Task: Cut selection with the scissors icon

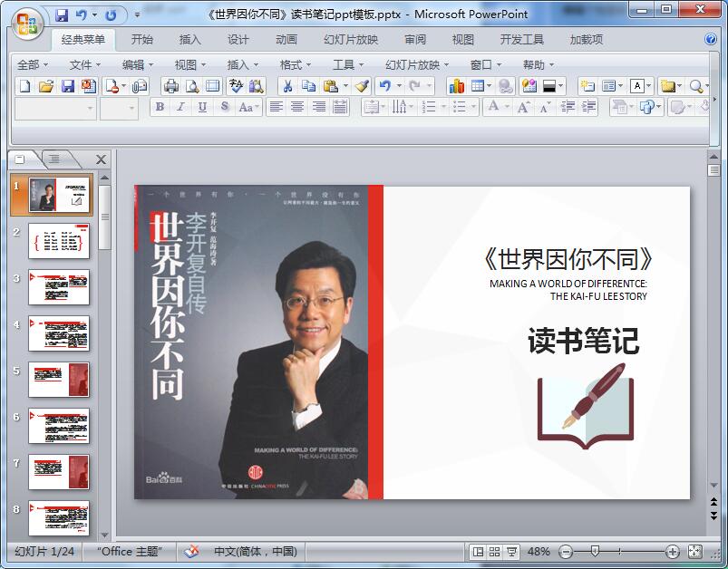Action: coord(288,86)
